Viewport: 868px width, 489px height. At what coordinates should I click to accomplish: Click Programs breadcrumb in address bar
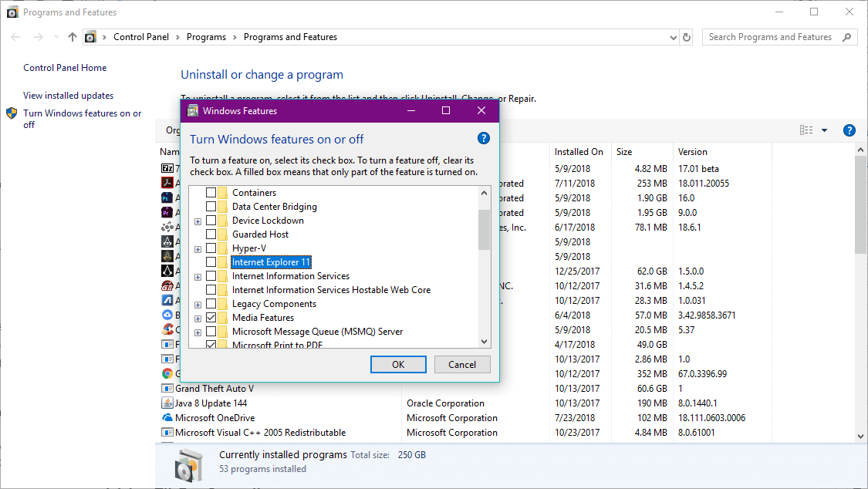click(206, 37)
